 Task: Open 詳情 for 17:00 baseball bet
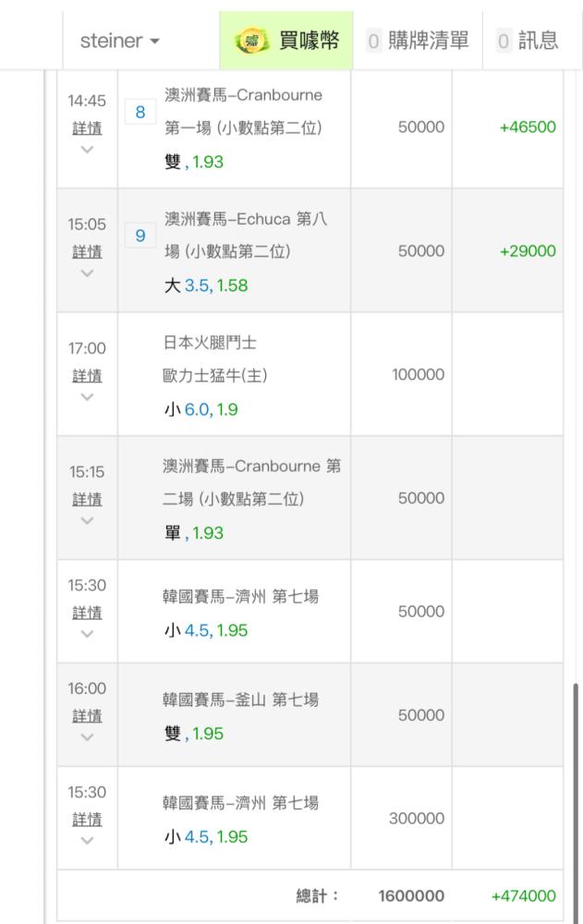point(87,375)
